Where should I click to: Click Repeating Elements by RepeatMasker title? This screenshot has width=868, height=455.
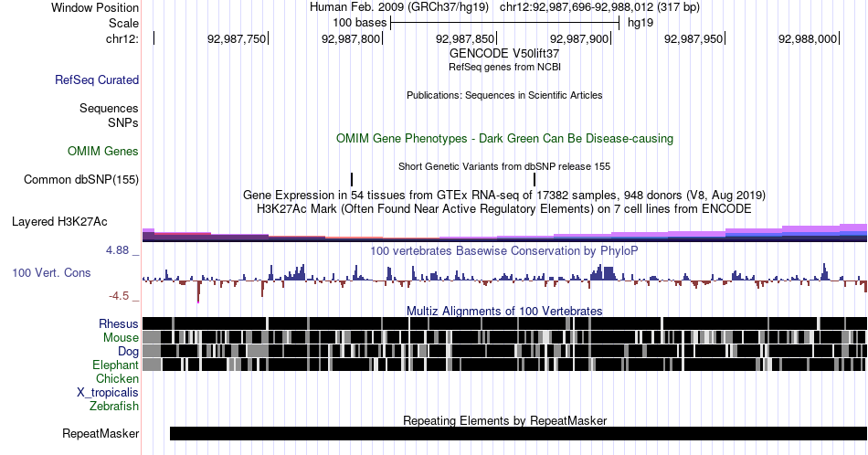tap(504, 420)
